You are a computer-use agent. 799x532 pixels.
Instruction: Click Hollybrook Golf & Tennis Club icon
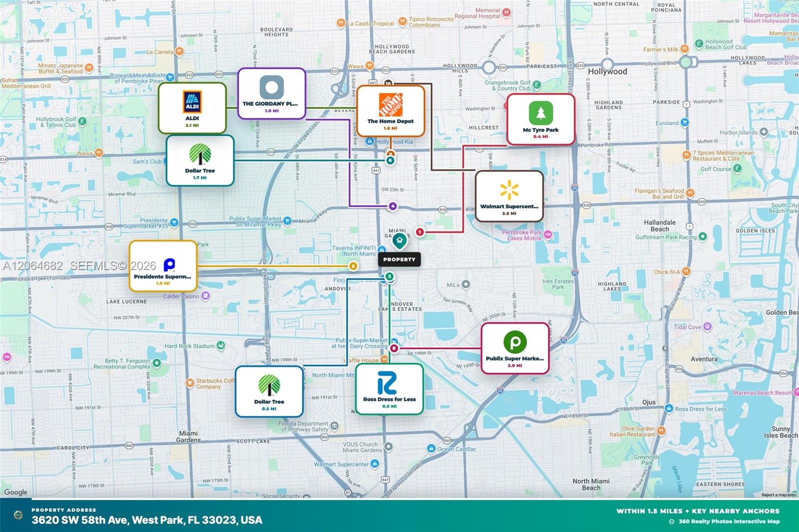[x=82, y=121]
